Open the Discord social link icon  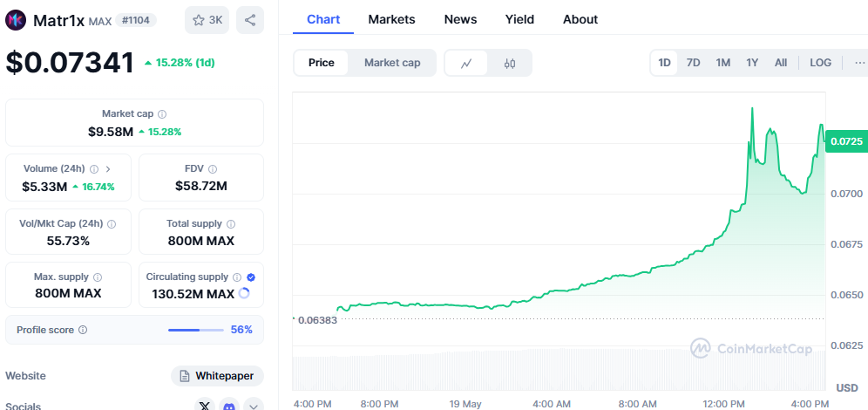pos(228,406)
